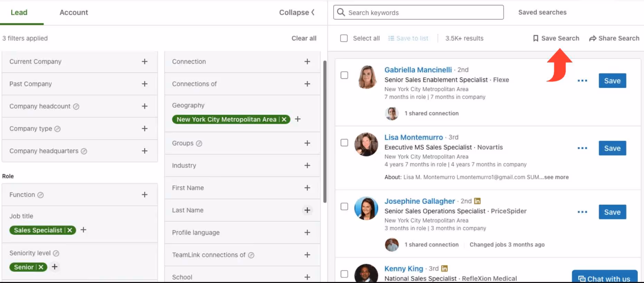Select Lisa Montemurro's checkbox

(344, 143)
